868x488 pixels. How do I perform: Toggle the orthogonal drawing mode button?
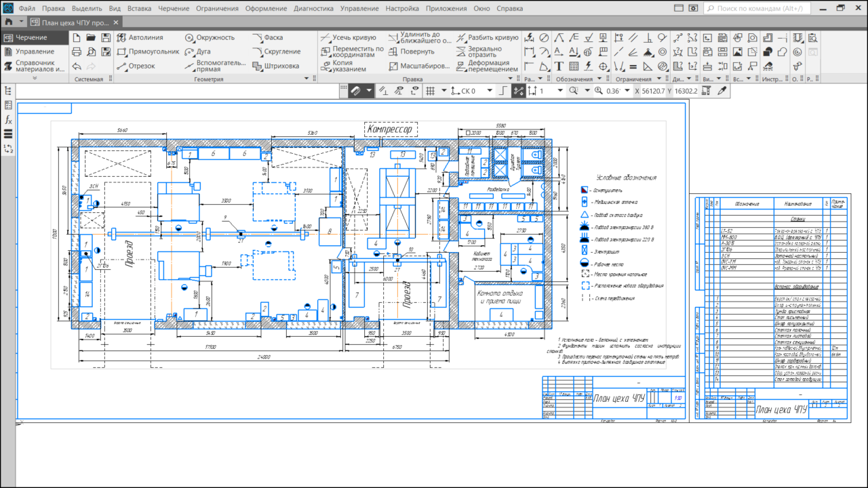pos(502,91)
